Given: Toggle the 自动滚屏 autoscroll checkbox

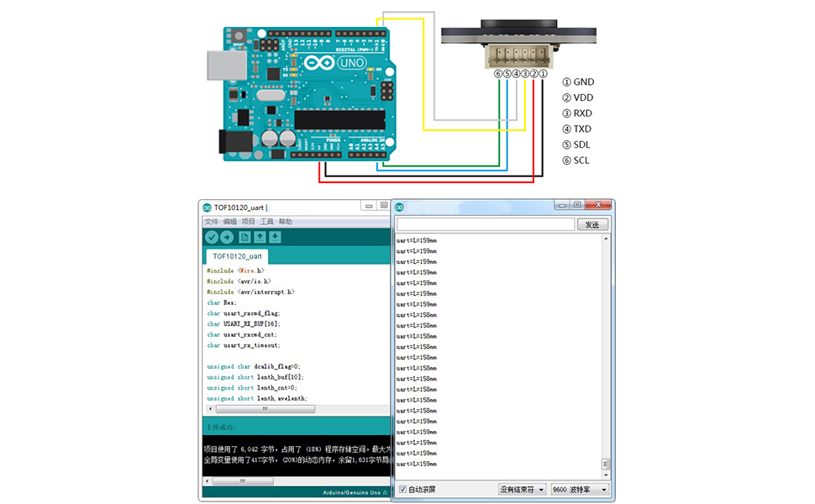Looking at the screenshot, I should tap(402, 489).
